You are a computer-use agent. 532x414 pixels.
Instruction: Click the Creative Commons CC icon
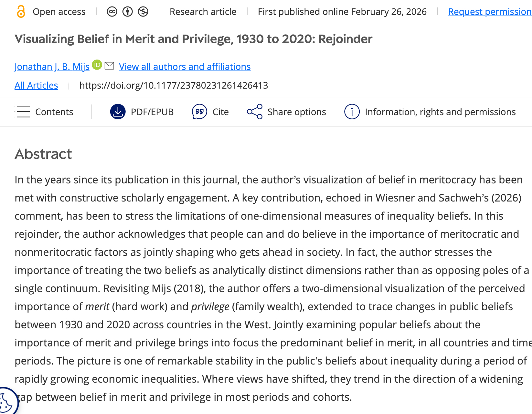(x=112, y=12)
